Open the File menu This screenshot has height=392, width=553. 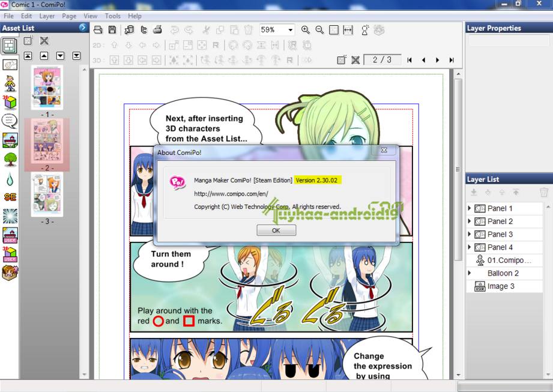click(8, 16)
